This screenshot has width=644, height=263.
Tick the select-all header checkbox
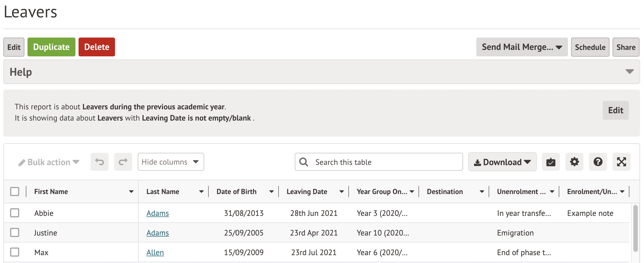(x=15, y=192)
